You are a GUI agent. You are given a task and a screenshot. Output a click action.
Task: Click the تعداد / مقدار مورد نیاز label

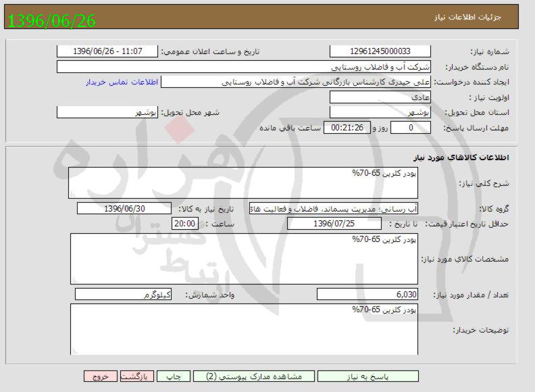[x=472, y=295]
